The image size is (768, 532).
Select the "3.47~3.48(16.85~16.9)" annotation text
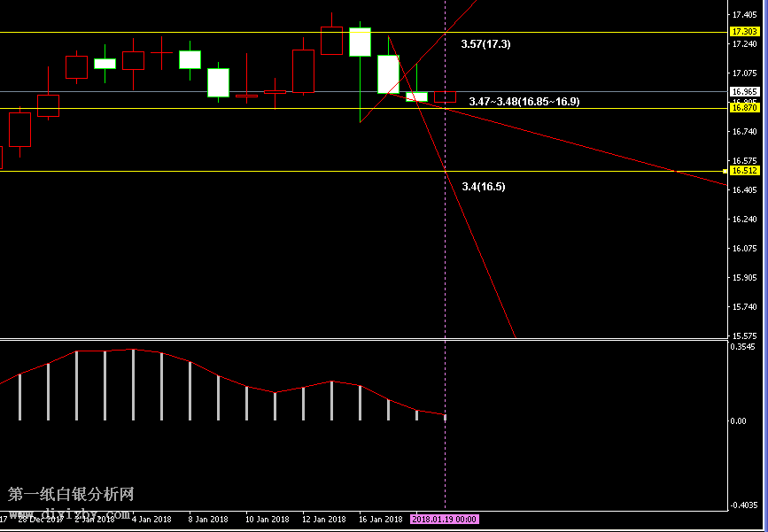524,102
